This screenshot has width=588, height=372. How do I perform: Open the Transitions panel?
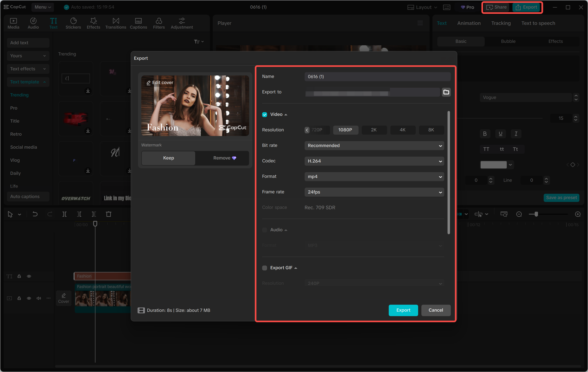(x=116, y=23)
